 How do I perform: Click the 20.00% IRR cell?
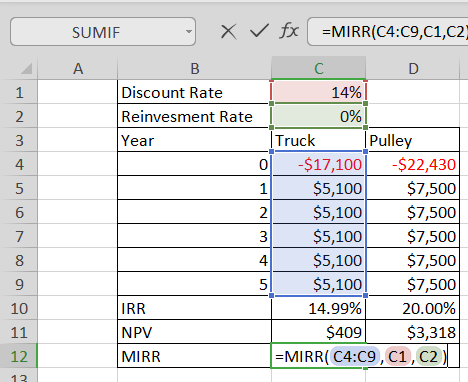coord(413,308)
